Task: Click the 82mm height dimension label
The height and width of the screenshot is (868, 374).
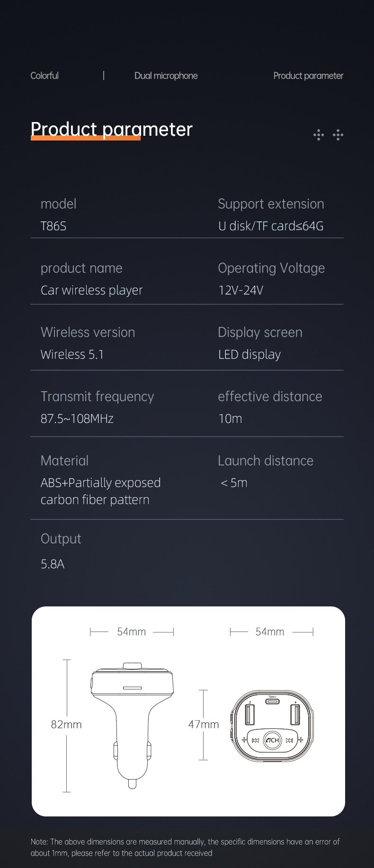Action: (x=66, y=724)
